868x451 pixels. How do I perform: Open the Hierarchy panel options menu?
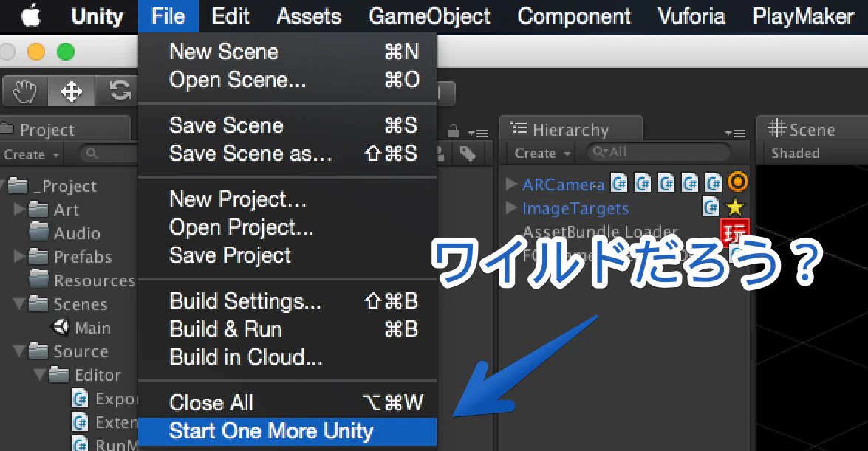point(735,134)
